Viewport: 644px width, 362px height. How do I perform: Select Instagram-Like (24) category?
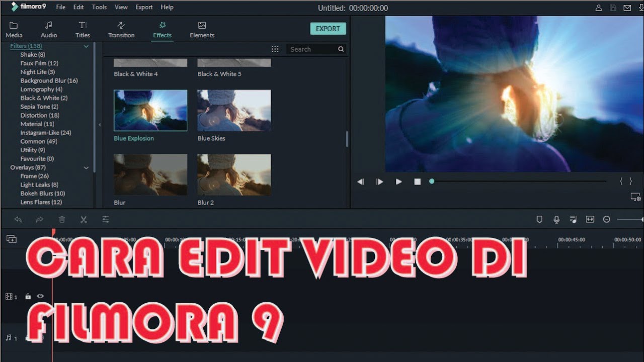tap(46, 133)
